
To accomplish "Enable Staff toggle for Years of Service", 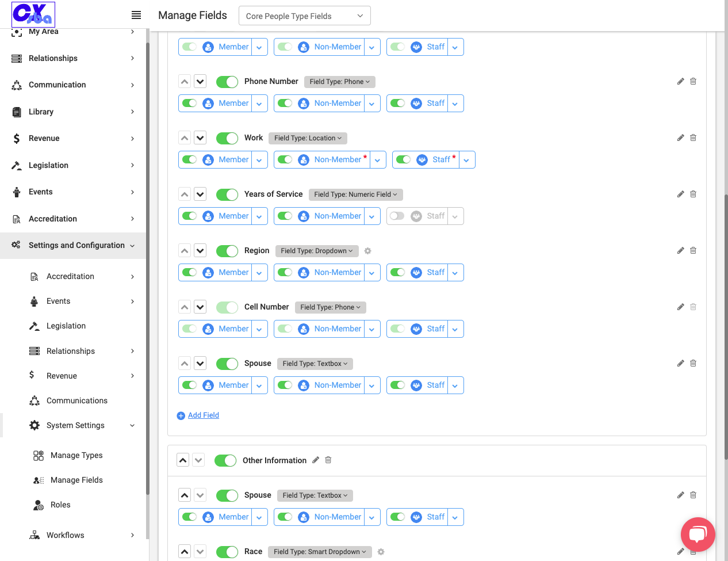I will [x=397, y=216].
